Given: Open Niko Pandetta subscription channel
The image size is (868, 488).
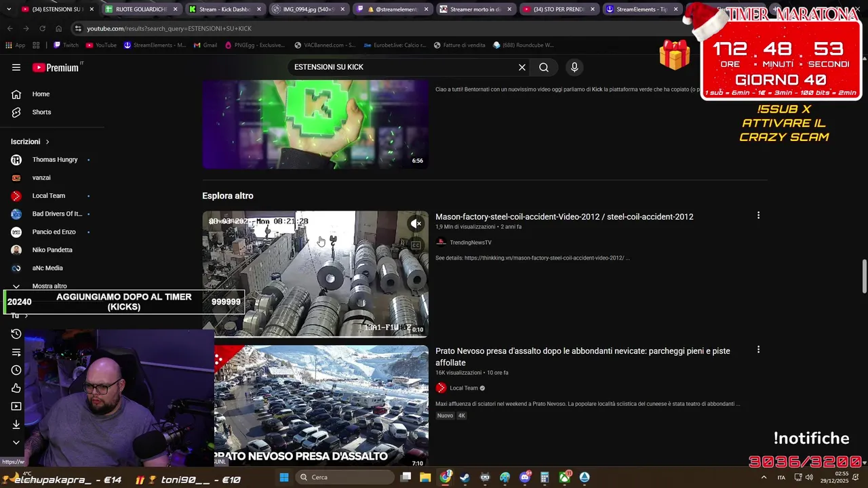Looking at the screenshot, I should [51, 250].
